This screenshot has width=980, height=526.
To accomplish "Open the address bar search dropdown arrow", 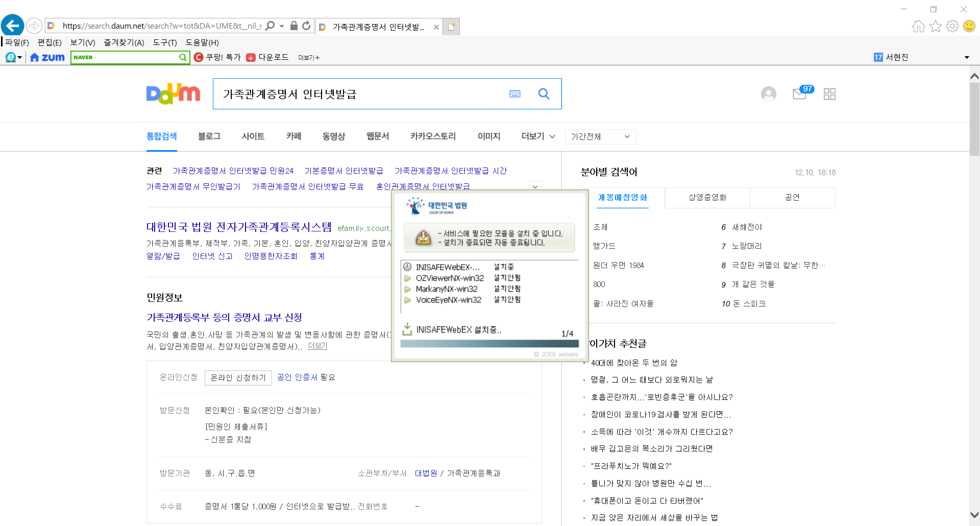I will coord(282,26).
